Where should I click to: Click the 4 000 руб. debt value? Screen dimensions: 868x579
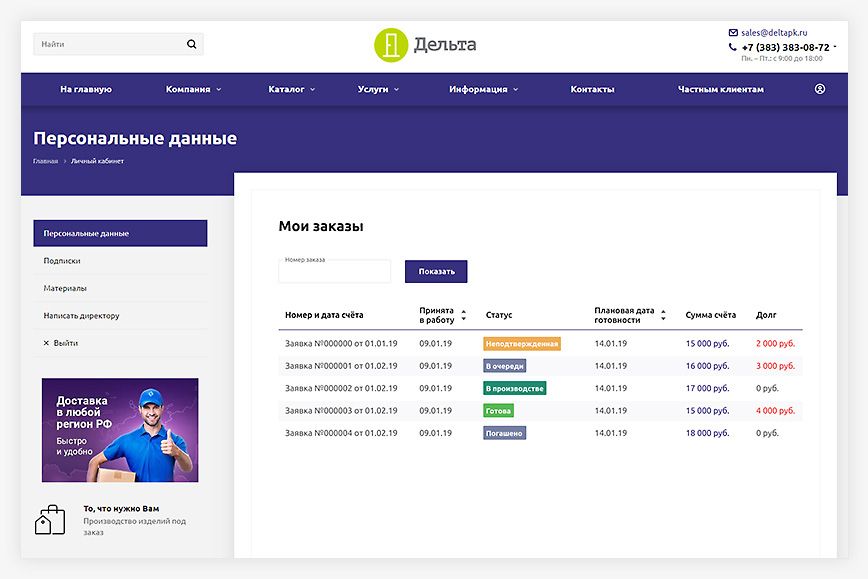[x=776, y=411]
